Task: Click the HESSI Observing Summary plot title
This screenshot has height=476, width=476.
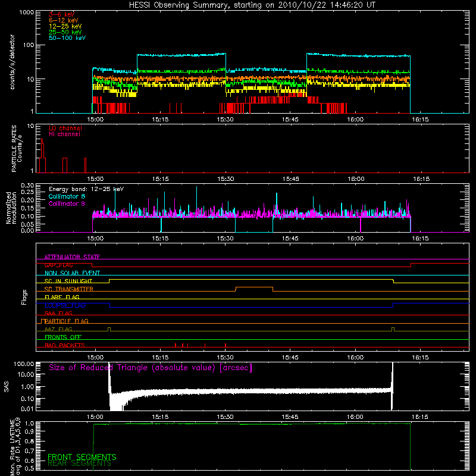Action: click(252, 5)
